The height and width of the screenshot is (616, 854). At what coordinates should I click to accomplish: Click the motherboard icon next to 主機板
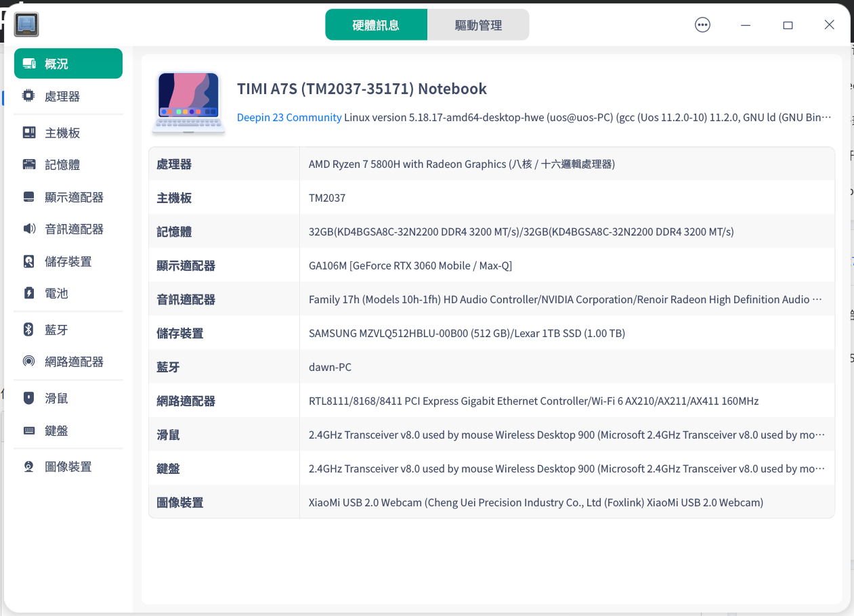point(28,133)
